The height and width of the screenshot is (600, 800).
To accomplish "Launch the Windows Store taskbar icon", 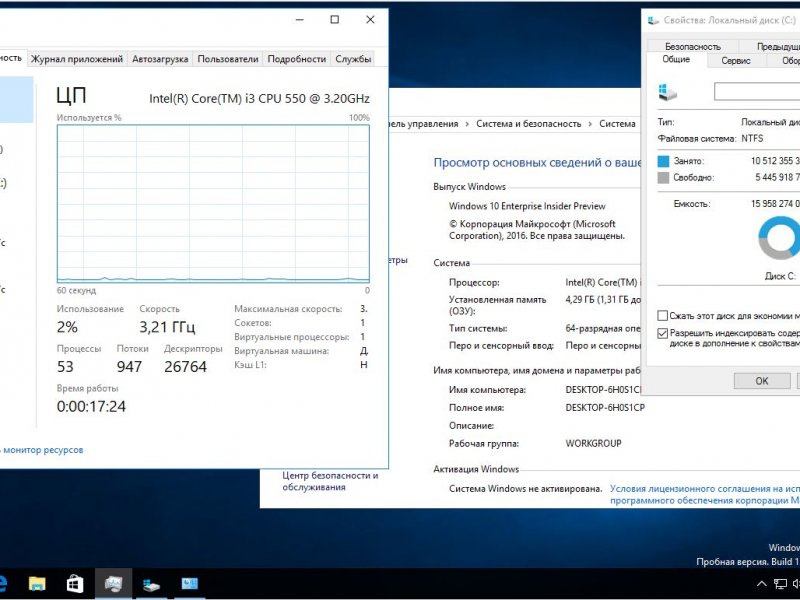I will coord(75,584).
